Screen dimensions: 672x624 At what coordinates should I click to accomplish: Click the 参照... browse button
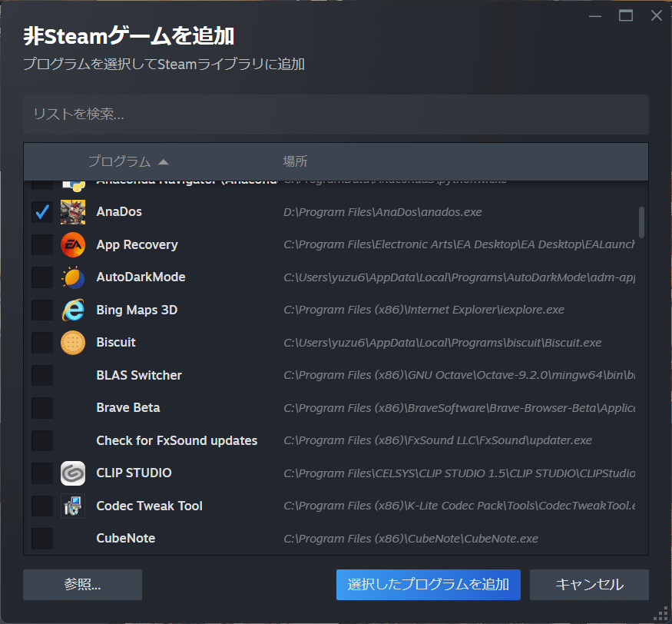pos(82,585)
